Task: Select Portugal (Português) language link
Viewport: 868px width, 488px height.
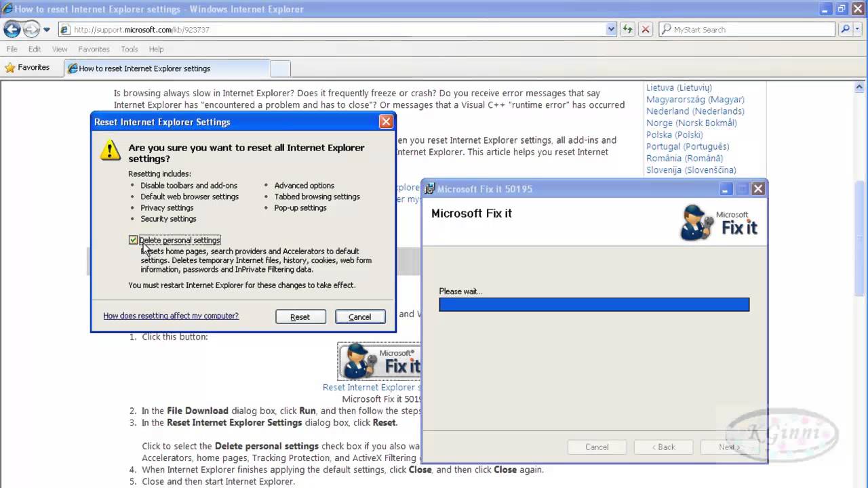Action: click(688, 146)
